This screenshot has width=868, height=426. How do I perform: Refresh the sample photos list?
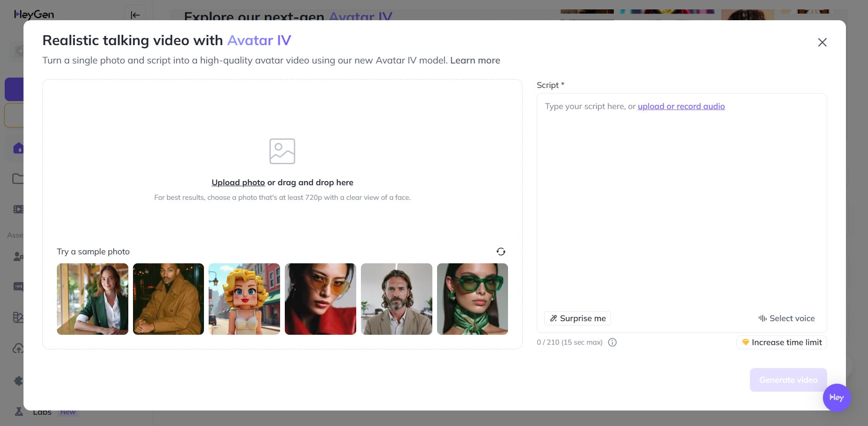pos(501,252)
